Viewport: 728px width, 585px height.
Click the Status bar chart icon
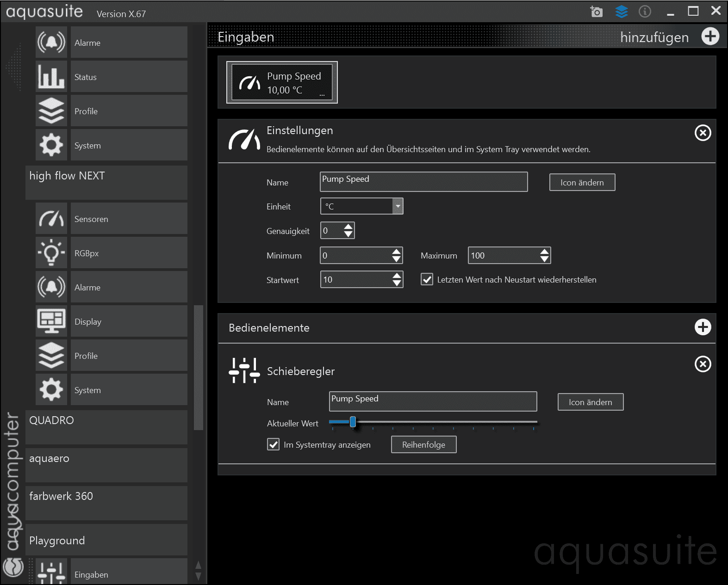(x=51, y=77)
